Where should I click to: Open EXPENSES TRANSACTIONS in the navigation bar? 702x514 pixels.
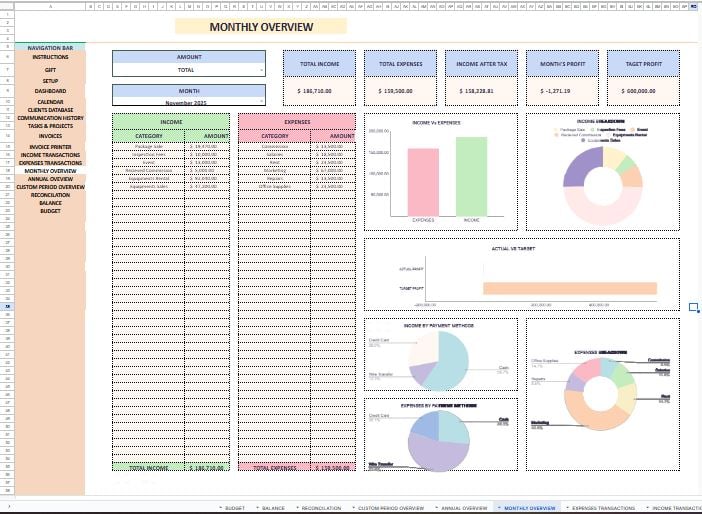click(x=50, y=163)
